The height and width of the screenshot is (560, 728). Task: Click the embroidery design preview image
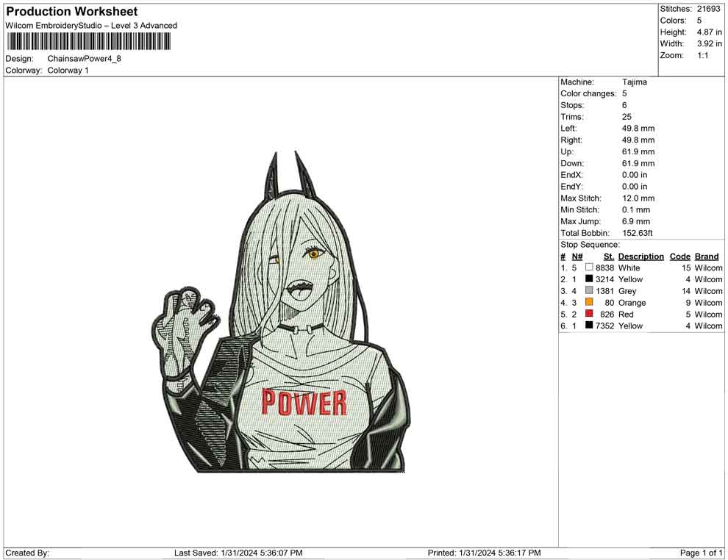(282, 312)
